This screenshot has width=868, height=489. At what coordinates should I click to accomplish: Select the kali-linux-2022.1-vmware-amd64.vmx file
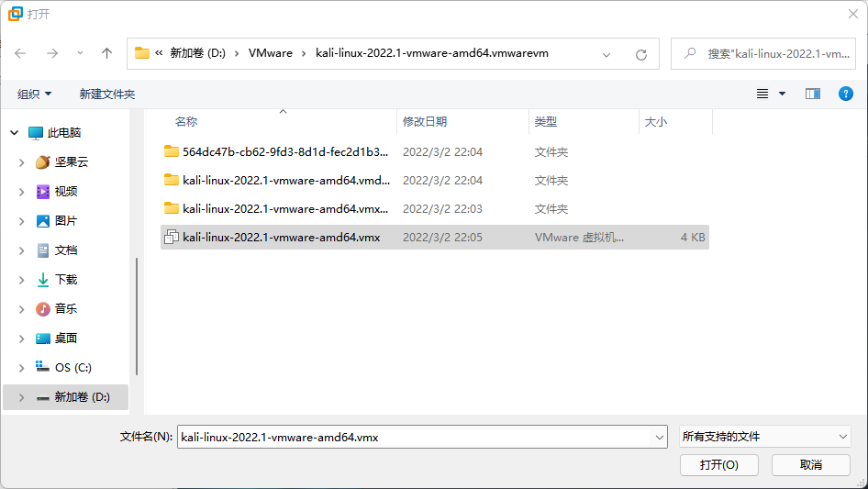click(x=435, y=237)
